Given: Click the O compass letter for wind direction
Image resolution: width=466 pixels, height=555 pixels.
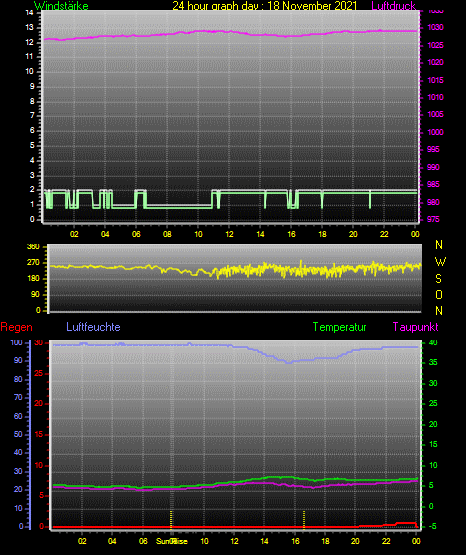Looking at the screenshot, I should (x=439, y=294).
